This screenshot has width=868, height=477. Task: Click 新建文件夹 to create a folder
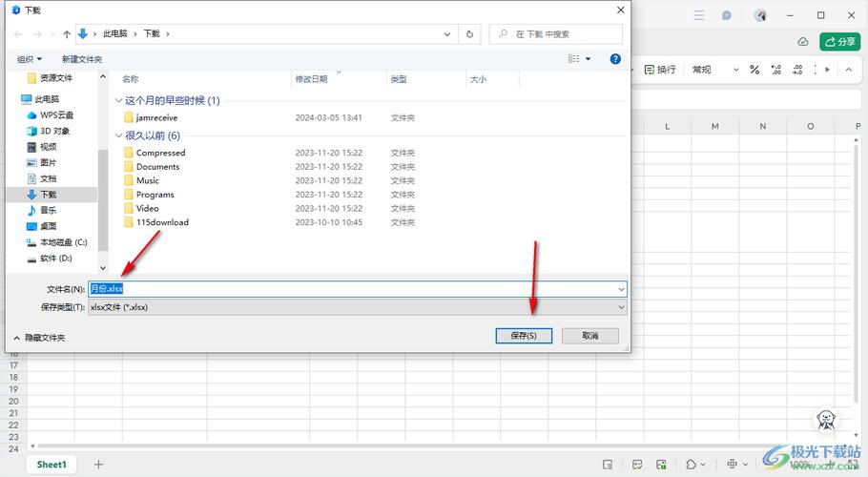(82, 59)
